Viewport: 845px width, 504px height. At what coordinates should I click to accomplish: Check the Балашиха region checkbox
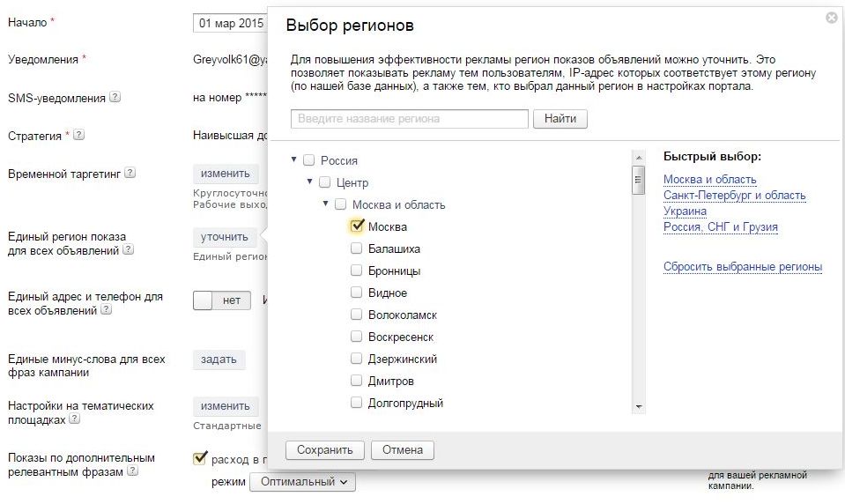coord(356,248)
